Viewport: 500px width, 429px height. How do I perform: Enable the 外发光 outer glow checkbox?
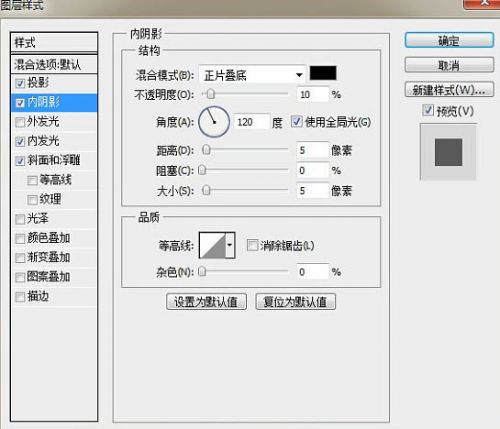click(20, 122)
